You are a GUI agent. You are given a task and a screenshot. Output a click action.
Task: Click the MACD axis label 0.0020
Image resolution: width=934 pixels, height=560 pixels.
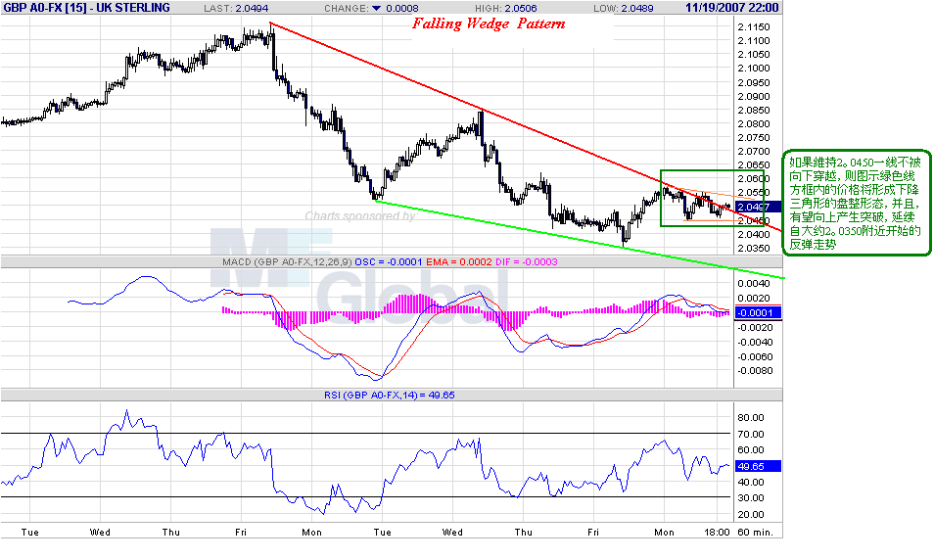click(754, 299)
